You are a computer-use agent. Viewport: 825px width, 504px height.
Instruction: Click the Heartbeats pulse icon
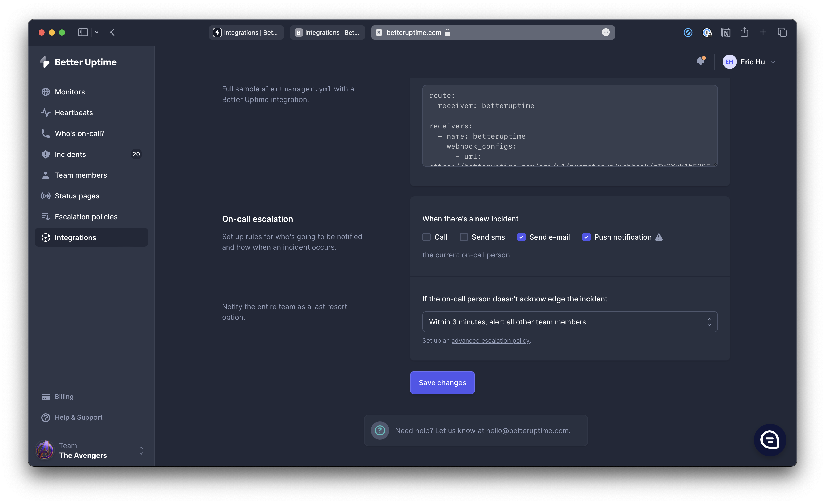(x=45, y=113)
